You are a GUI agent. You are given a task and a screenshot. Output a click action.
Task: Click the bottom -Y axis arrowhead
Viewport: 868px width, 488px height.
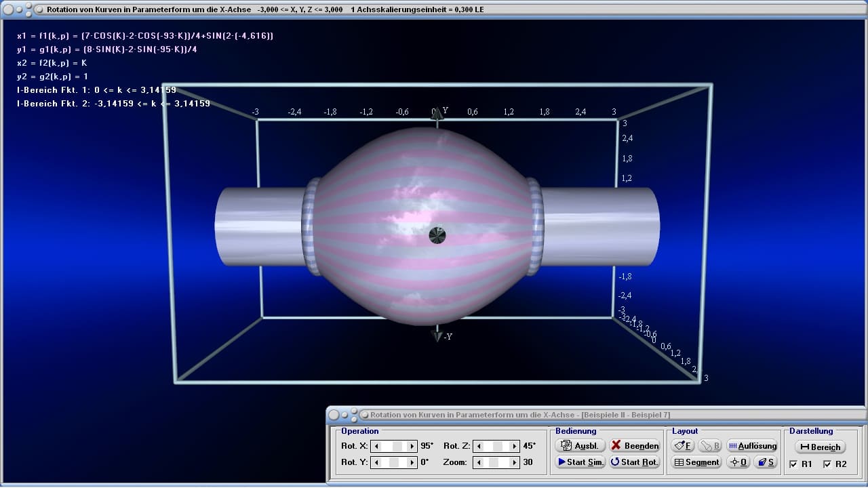coord(437,335)
